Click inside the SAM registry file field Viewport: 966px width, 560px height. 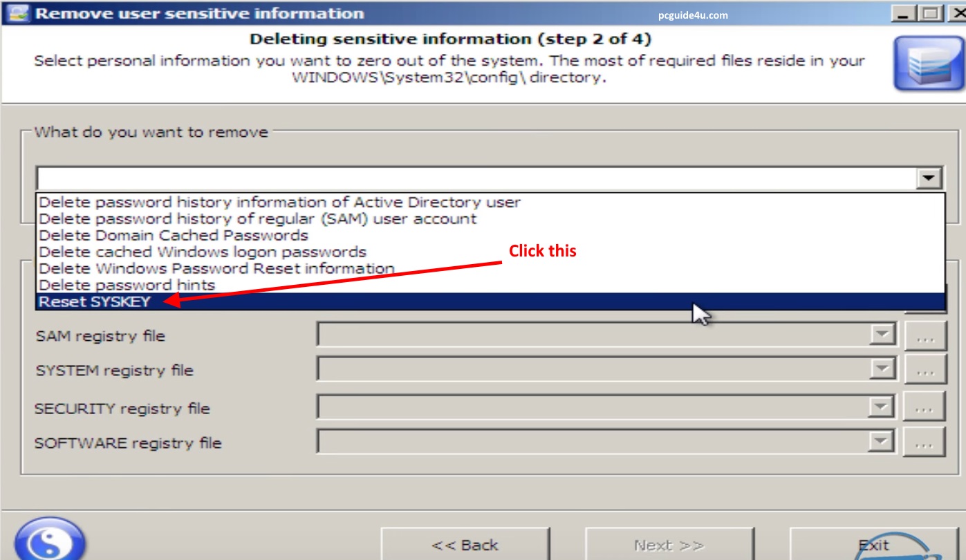[x=592, y=336]
